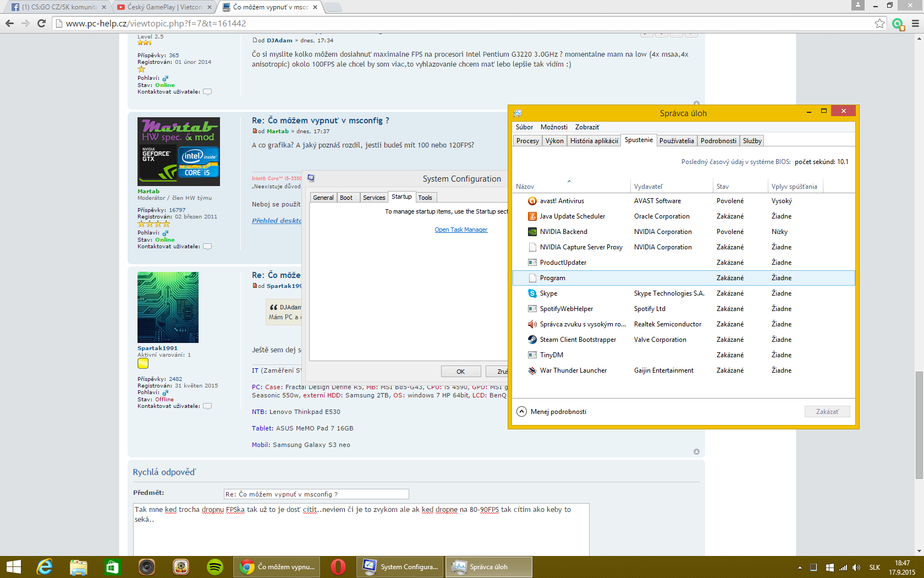This screenshot has height=578, width=924.
Task: Open the Súbor menu in Task Manager
Action: click(x=524, y=127)
